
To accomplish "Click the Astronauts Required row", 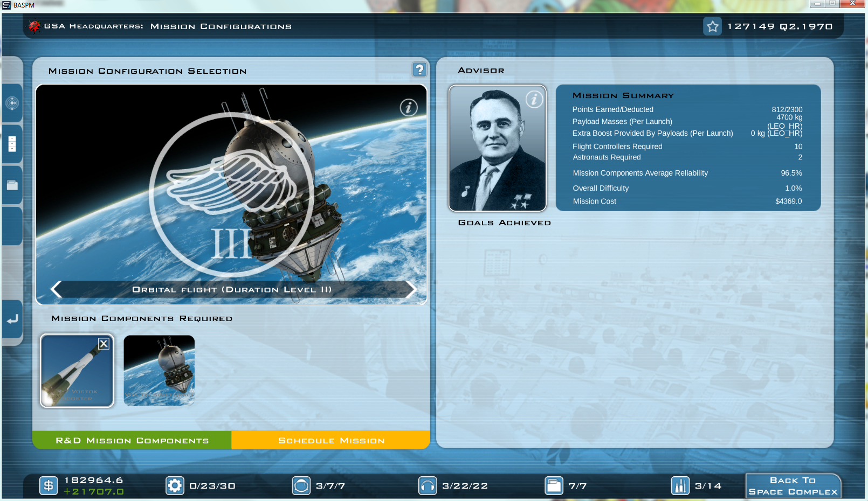I will click(x=687, y=157).
